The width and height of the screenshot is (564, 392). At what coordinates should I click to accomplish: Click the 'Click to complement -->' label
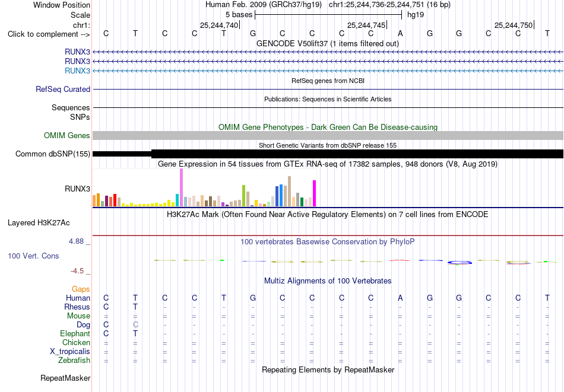(x=49, y=34)
